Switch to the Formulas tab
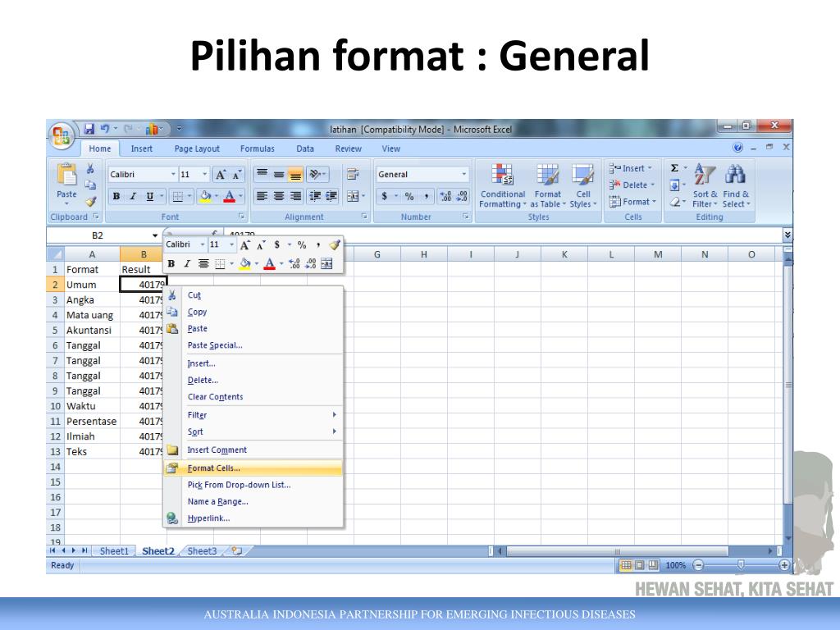The height and width of the screenshot is (630, 840). coord(257,148)
